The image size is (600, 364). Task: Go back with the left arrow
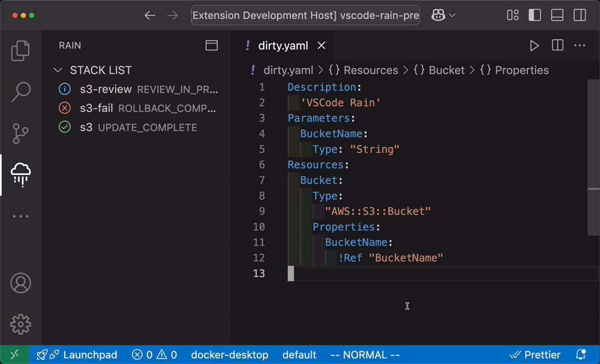click(x=149, y=15)
